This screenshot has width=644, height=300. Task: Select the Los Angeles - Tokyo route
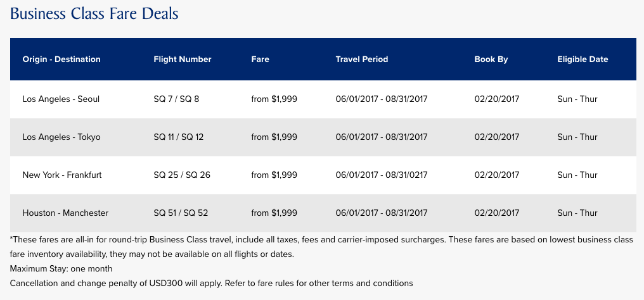pos(61,137)
